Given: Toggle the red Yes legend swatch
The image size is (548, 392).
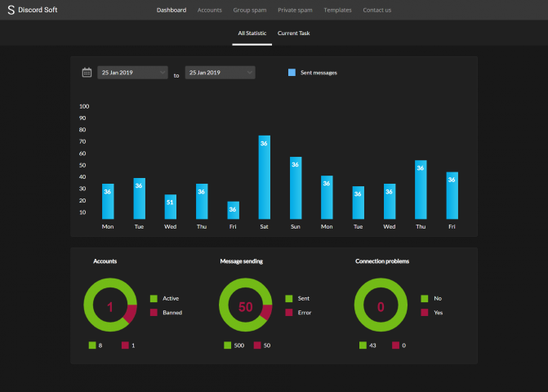Looking at the screenshot, I should pyautogui.click(x=425, y=312).
